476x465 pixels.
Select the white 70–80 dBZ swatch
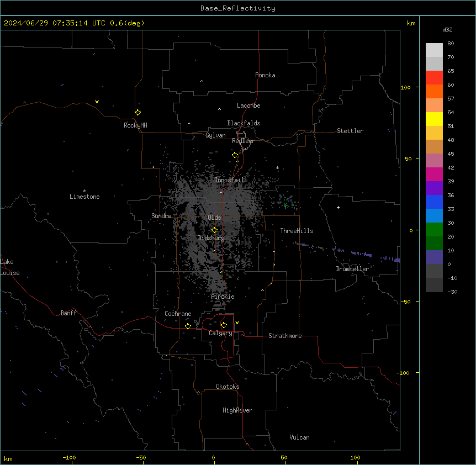coord(434,50)
